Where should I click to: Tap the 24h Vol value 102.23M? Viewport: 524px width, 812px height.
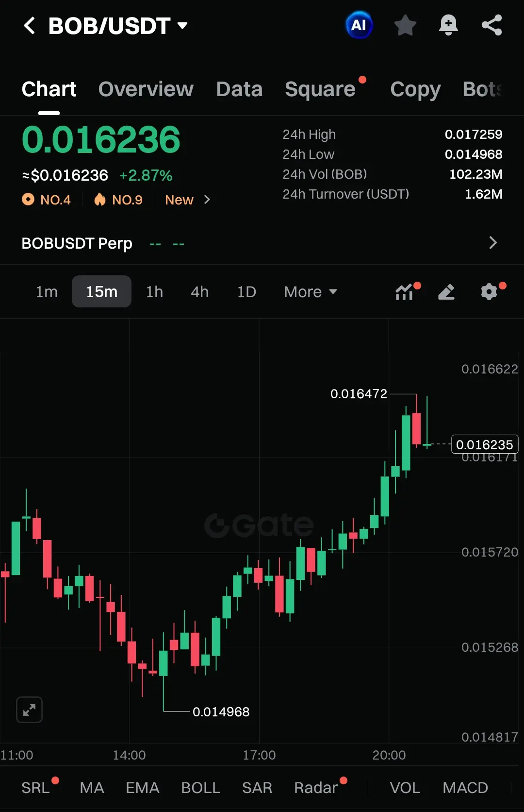click(476, 174)
